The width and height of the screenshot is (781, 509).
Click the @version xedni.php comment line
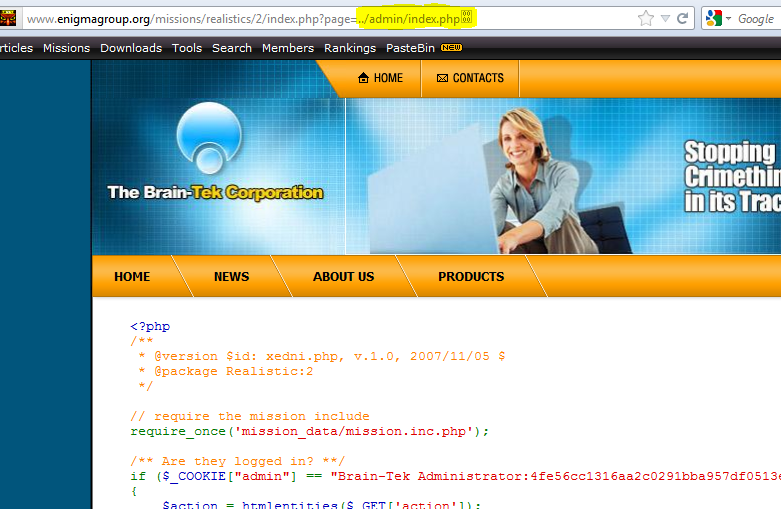click(x=322, y=356)
